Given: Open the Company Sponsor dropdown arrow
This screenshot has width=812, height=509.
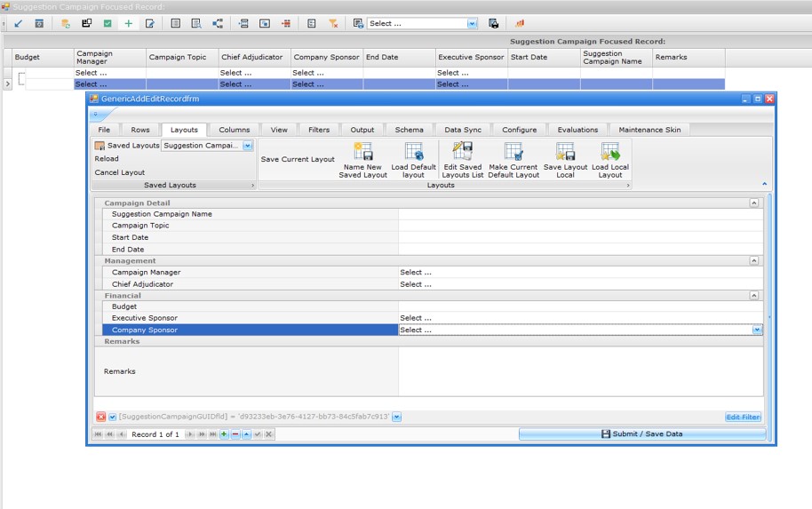Looking at the screenshot, I should 757,330.
